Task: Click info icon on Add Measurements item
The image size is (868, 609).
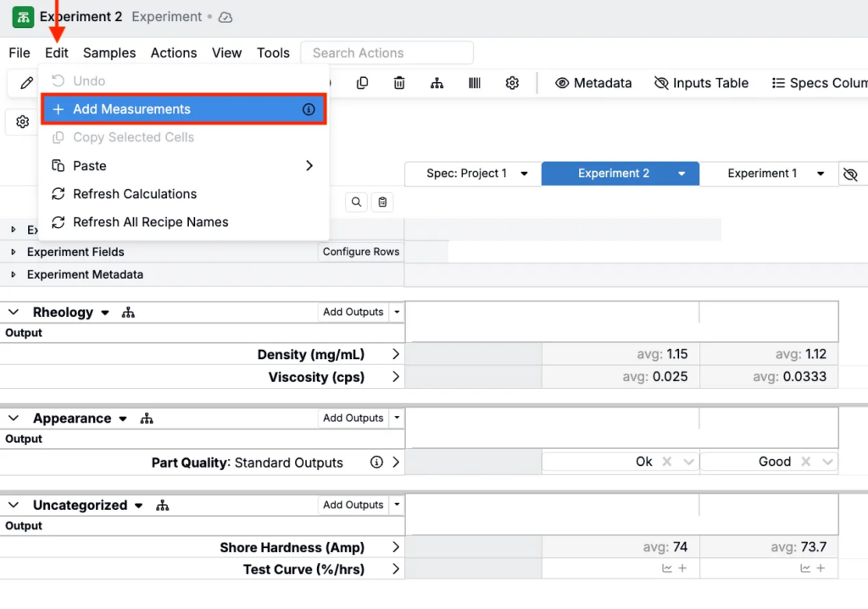Action: pos(309,109)
